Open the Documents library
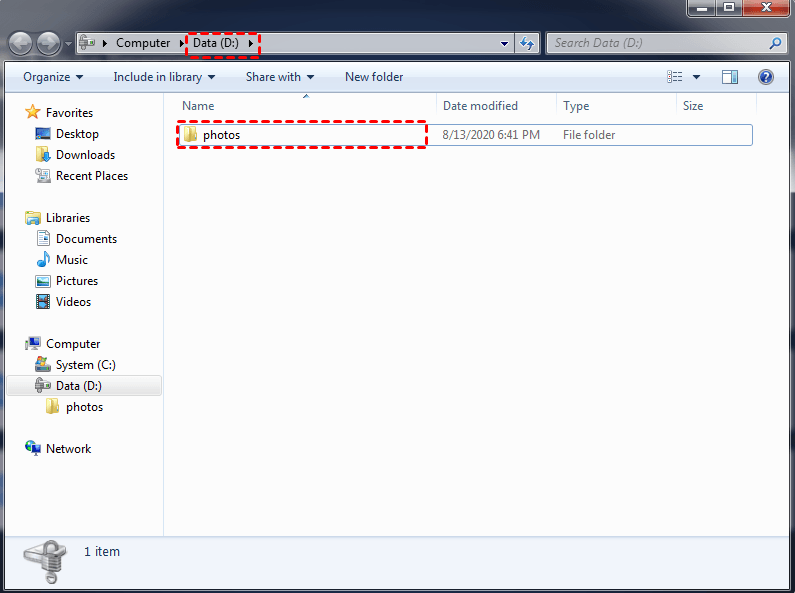 tap(86, 239)
